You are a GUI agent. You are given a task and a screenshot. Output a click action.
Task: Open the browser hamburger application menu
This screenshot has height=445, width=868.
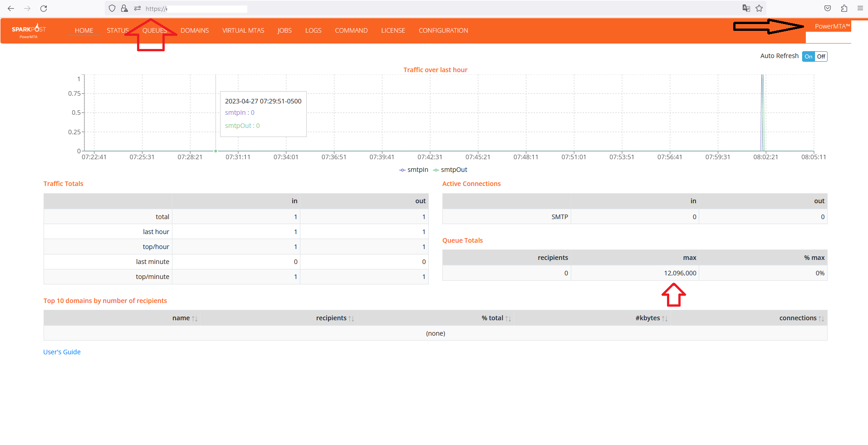(860, 9)
